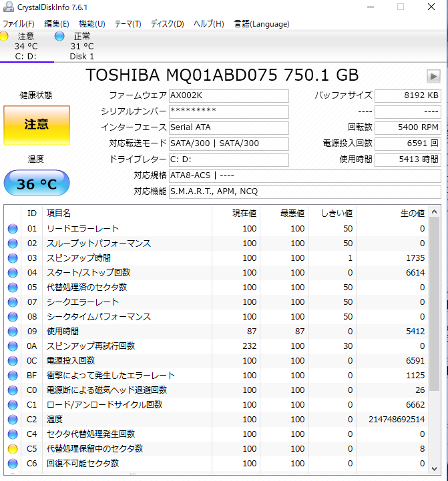
Task: Click the CrystalDiskInfo app icon in title bar
Action: pos(8,7)
